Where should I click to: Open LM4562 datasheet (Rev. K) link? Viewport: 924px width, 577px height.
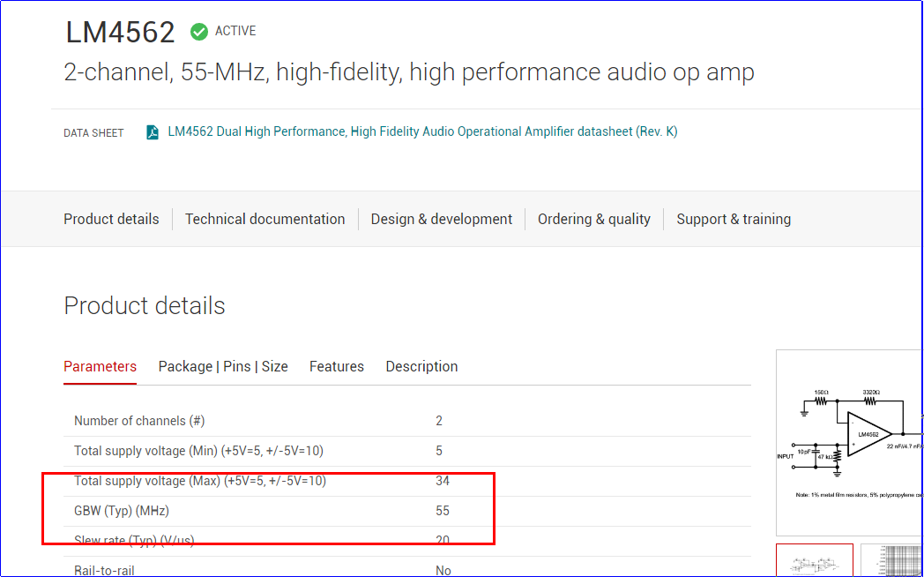(422, 131)
